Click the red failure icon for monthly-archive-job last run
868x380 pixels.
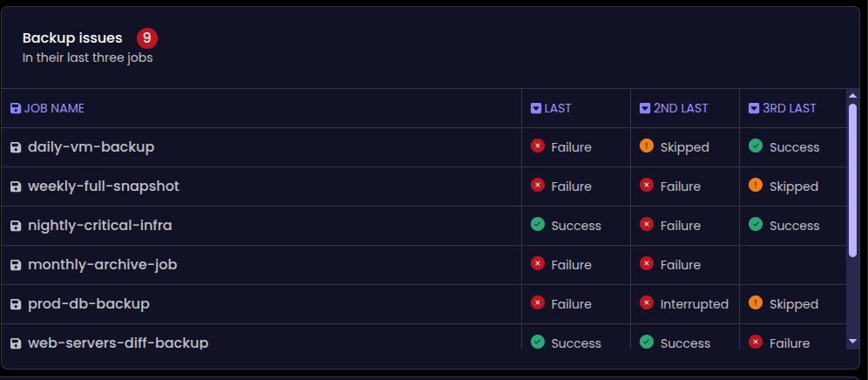[x=538, y=263]
